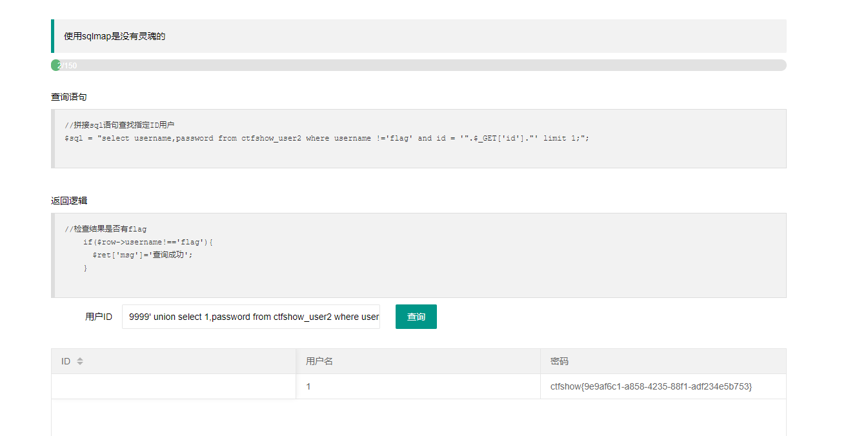
Task: Click the 拼接sql语句 comment line
Action: click(119, 125)
